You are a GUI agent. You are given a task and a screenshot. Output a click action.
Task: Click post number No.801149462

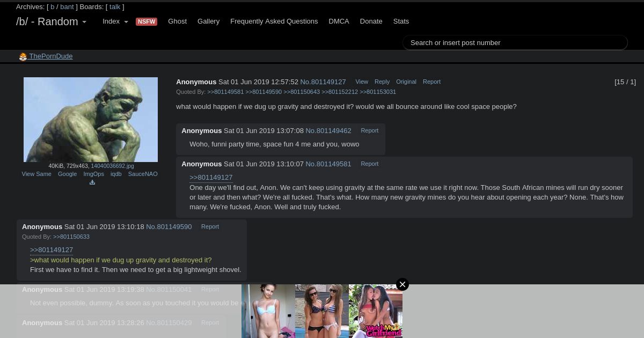point(328,131)
